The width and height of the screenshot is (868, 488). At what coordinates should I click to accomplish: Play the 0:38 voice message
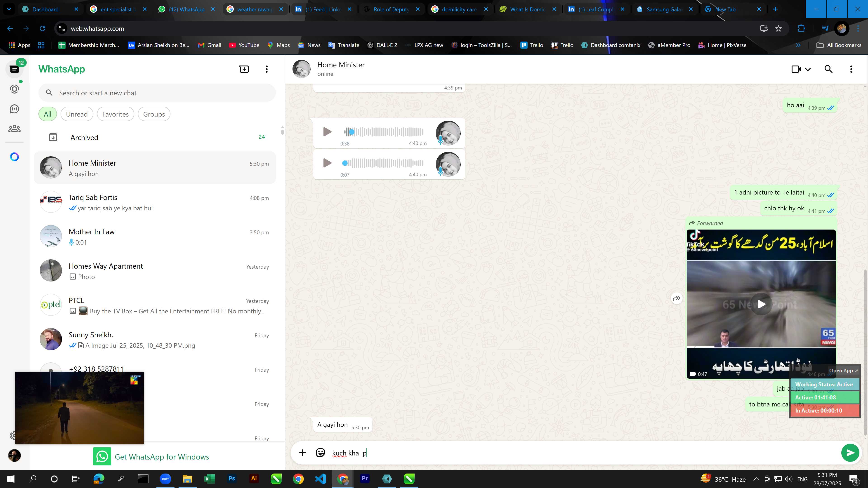coord(327,132)
